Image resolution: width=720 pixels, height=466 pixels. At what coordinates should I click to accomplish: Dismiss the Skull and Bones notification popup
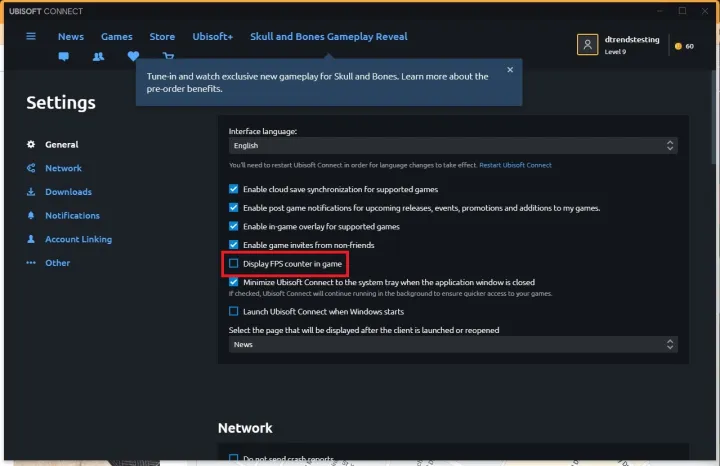click(x=510, y=70)
